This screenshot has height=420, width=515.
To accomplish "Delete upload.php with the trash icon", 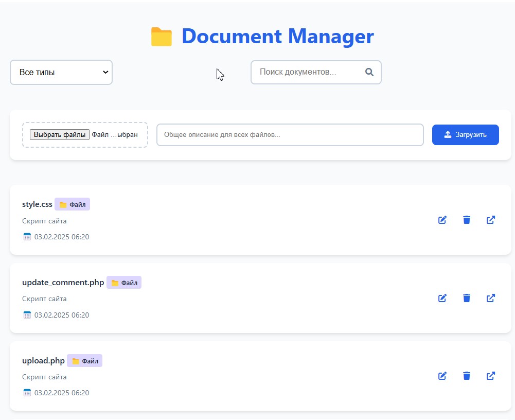I will pyautogui.click(x=467, y=376).
